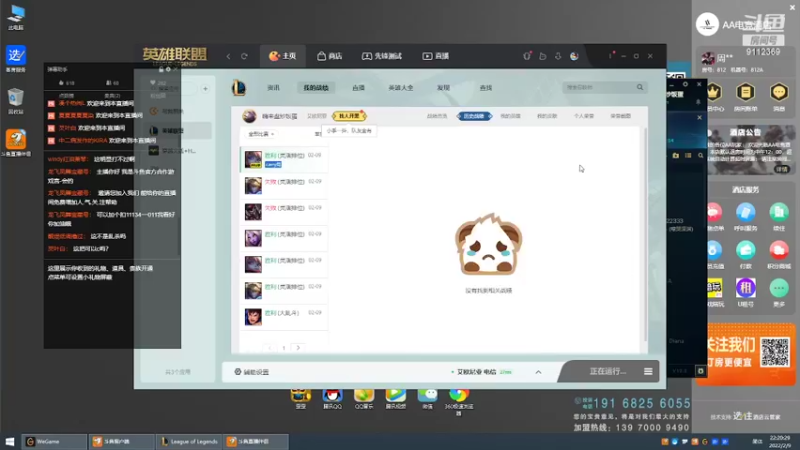
Task: Click the 付款 payment icon
Action: [745, 254]
